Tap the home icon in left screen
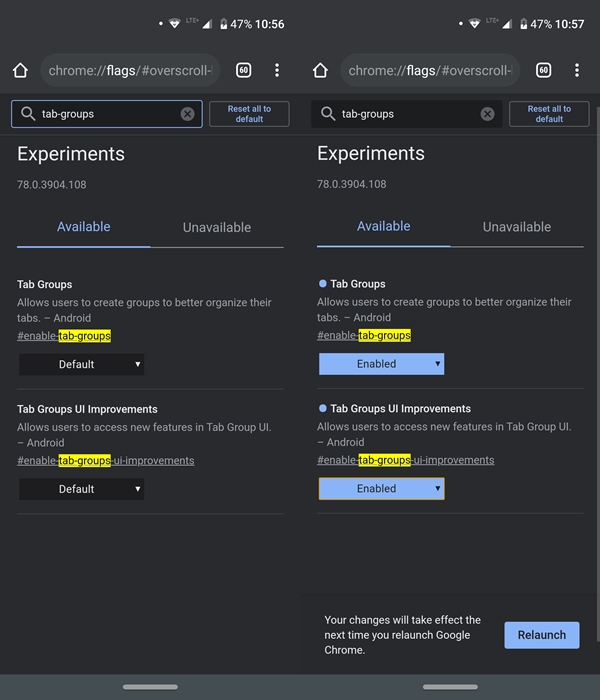 [x=21, y=70]
